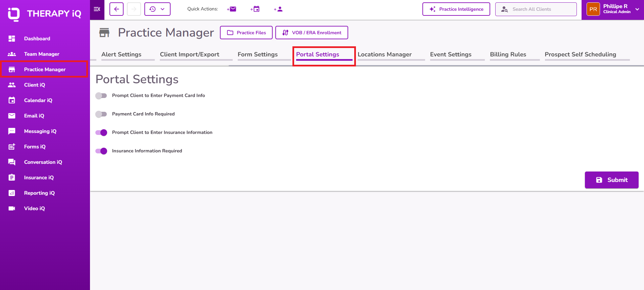Viewport: 644px width, 290px height.
Task: Open Insurance iQ in the sidebar
Action: (45, 178)
